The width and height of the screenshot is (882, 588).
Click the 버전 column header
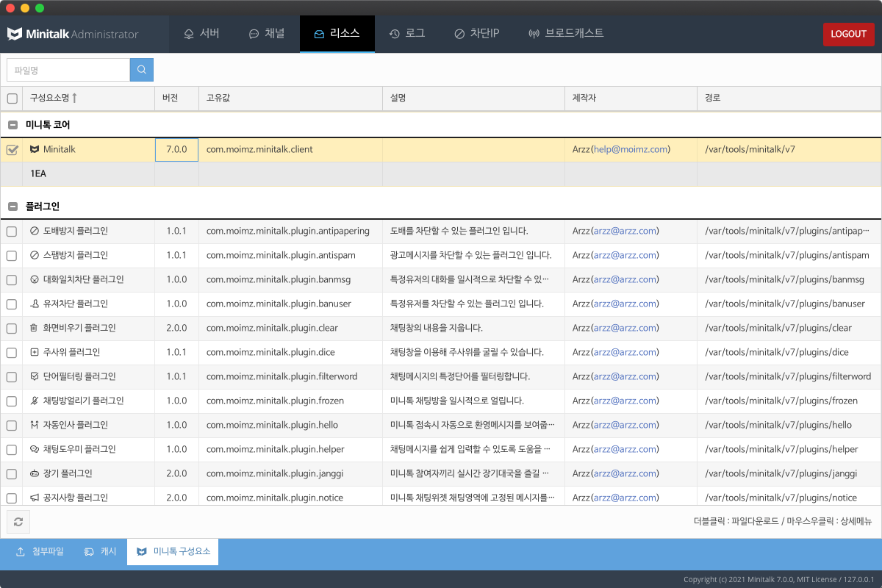coord(176,98)
